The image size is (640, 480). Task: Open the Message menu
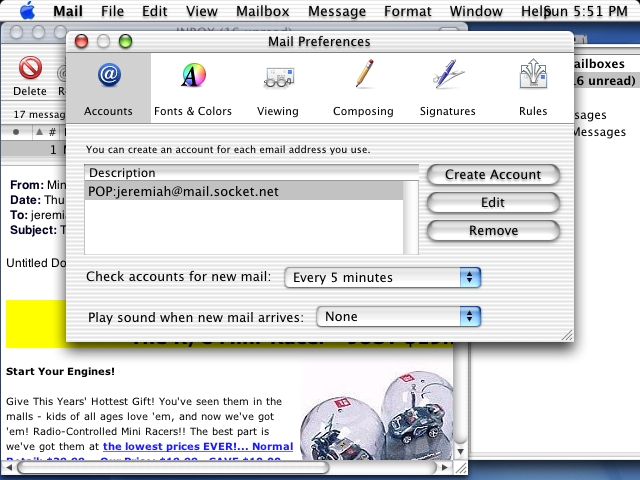(337, 11)
